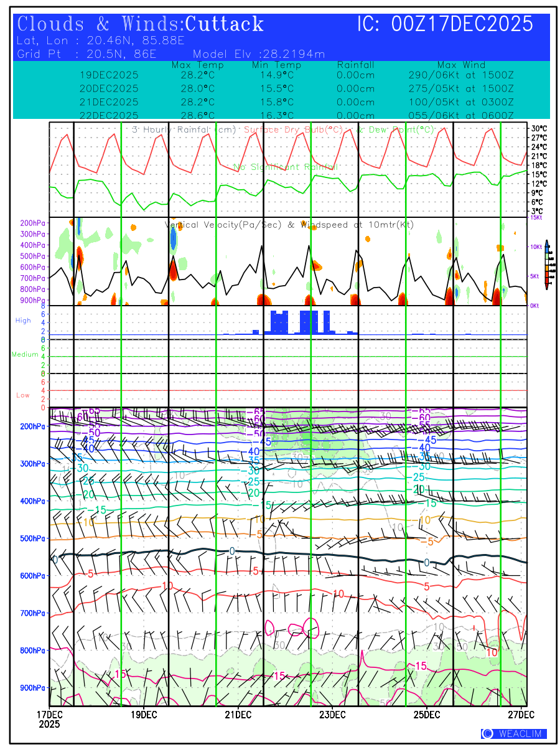
Task: Click the No Significant Rainfall text
Action: click(x=286, y=167)
